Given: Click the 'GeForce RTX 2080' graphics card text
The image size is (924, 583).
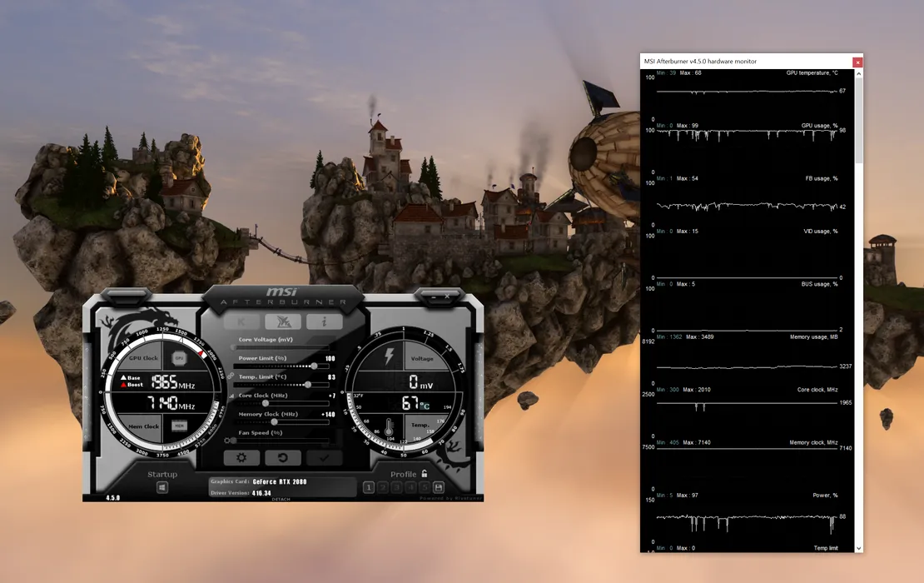Looking at the screenshot, I should coord(280,481).
